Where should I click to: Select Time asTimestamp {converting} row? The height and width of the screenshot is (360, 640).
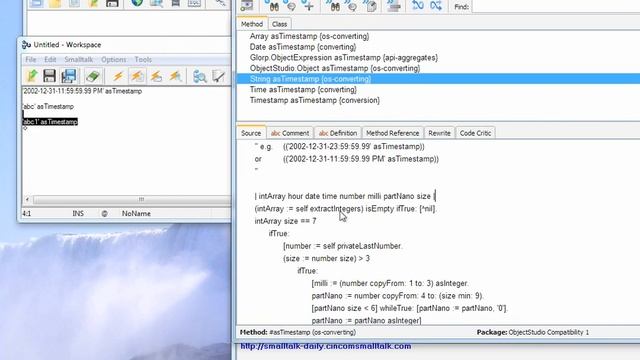(x=438, y=89)
